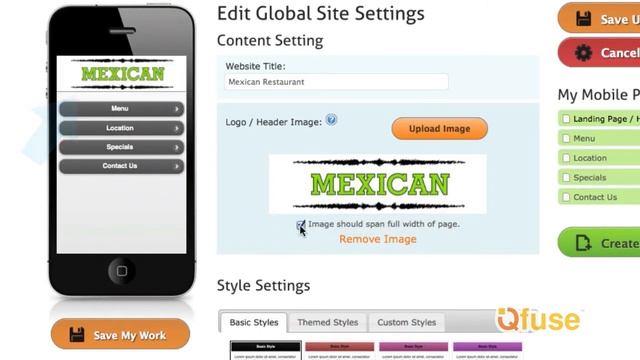Click the Save My Work button label

click(129, 336)
